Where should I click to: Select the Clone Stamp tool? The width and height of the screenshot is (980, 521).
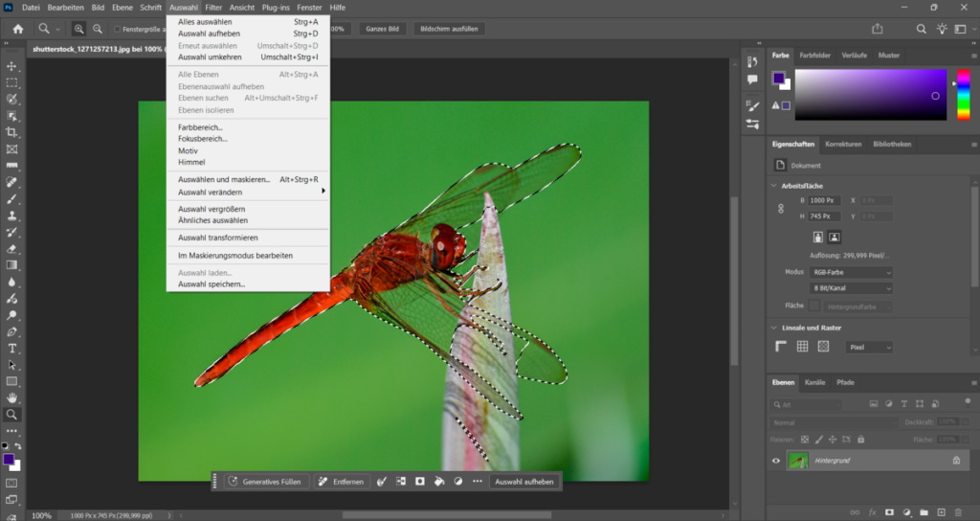coord(11,215)
